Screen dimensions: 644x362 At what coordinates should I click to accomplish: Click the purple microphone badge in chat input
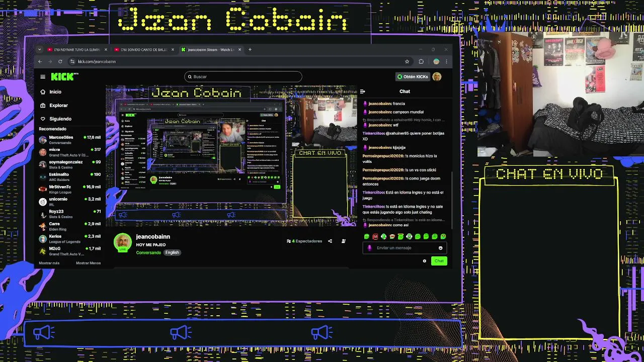[x=369, y=248]
